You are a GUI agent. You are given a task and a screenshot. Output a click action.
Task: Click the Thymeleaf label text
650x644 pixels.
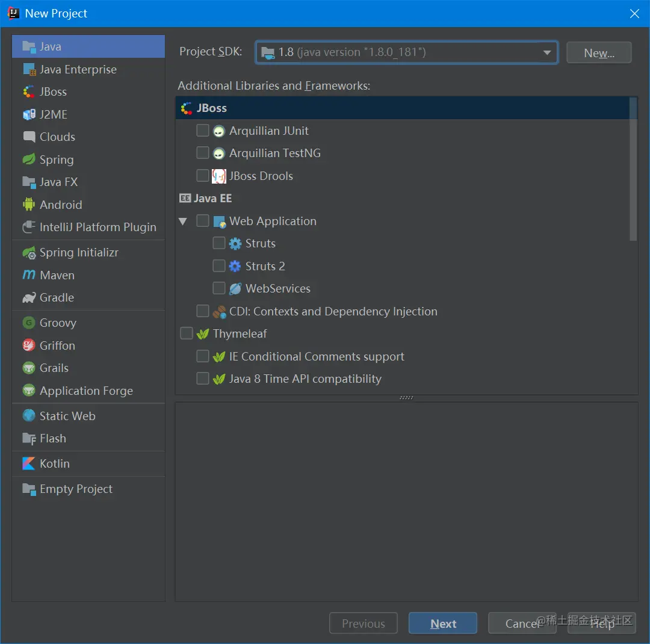coord(240,334)
